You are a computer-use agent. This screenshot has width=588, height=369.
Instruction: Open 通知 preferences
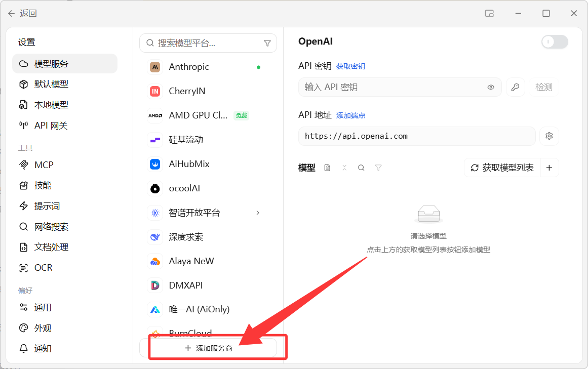(65, 348)
